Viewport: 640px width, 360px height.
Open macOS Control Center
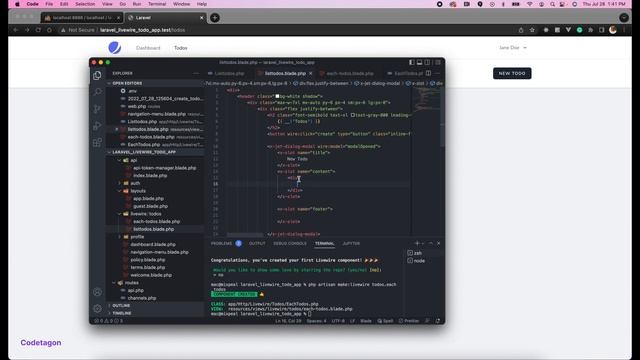[x=562, y=4]
